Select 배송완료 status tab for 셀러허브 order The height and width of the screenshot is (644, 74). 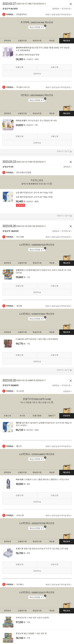point(67,40)
